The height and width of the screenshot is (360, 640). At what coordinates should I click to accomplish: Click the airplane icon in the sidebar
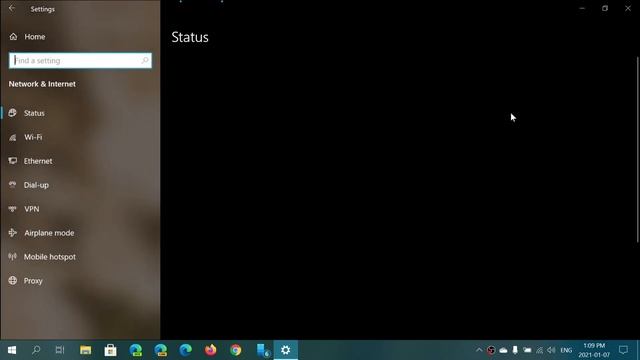click(13, 233)
